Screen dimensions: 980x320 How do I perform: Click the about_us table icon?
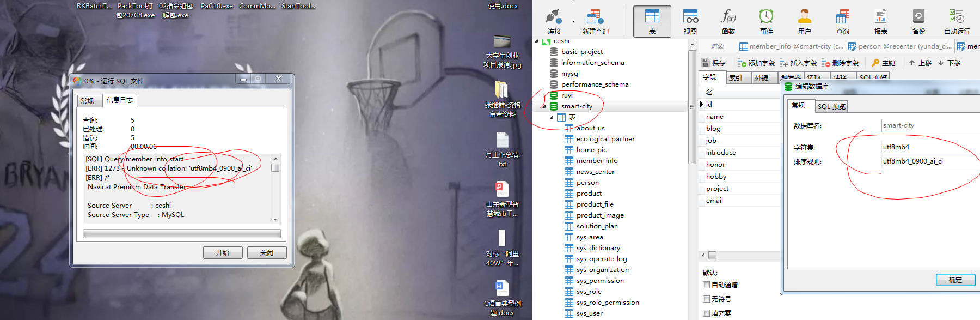569,128
